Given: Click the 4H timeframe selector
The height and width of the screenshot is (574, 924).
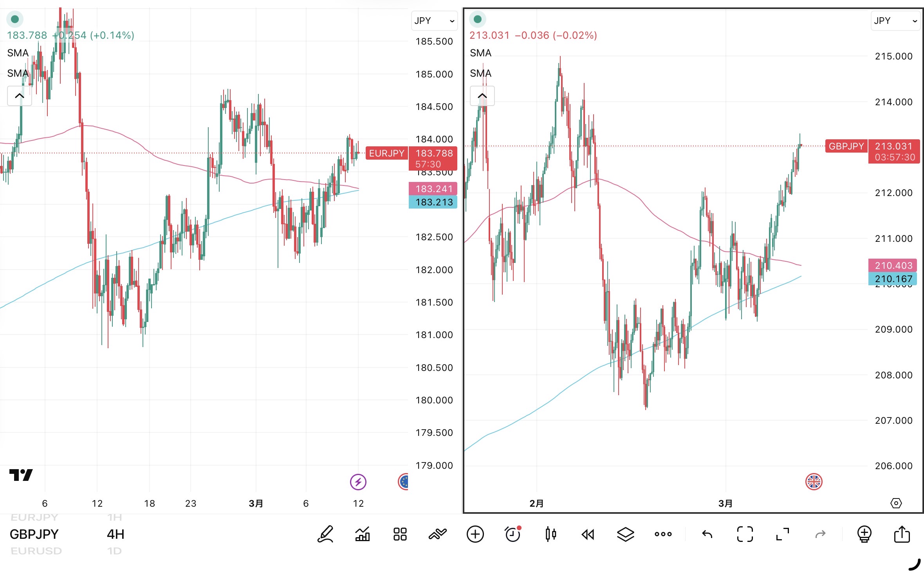Looking at the screenshot, I should [115, 534].
